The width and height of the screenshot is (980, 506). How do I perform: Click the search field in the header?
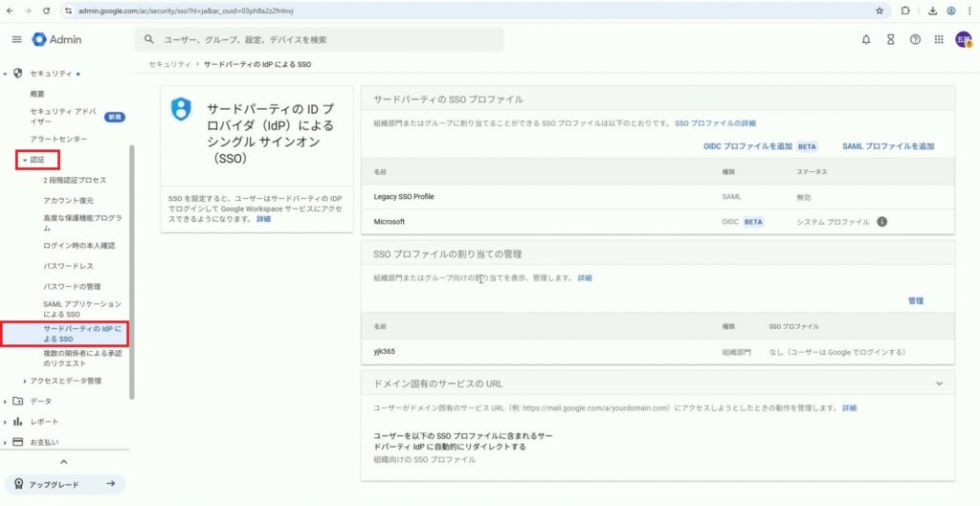[321, 39]
